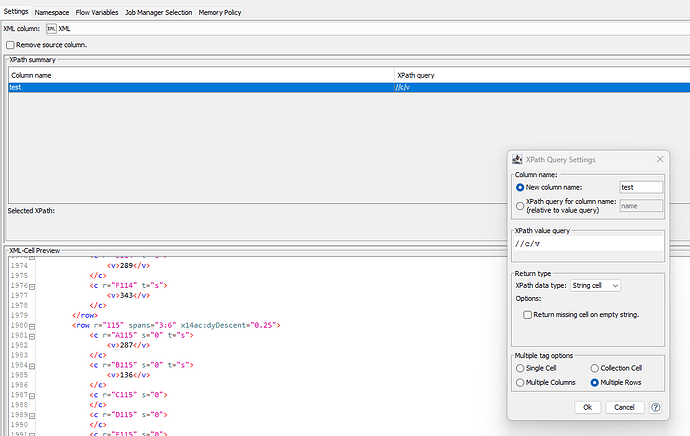The height and width of the screenshot is (436, 690).
Task: Click the help question mark icon
Action: pos(656,407)
